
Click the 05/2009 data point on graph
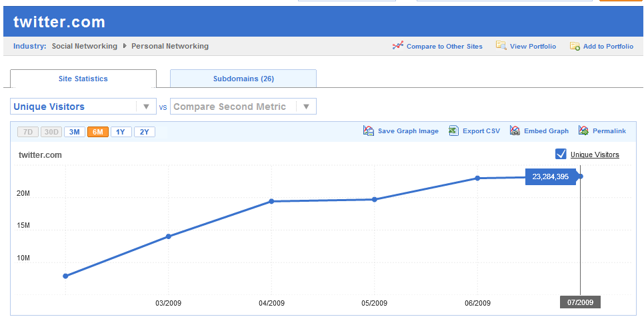(375, 199)
